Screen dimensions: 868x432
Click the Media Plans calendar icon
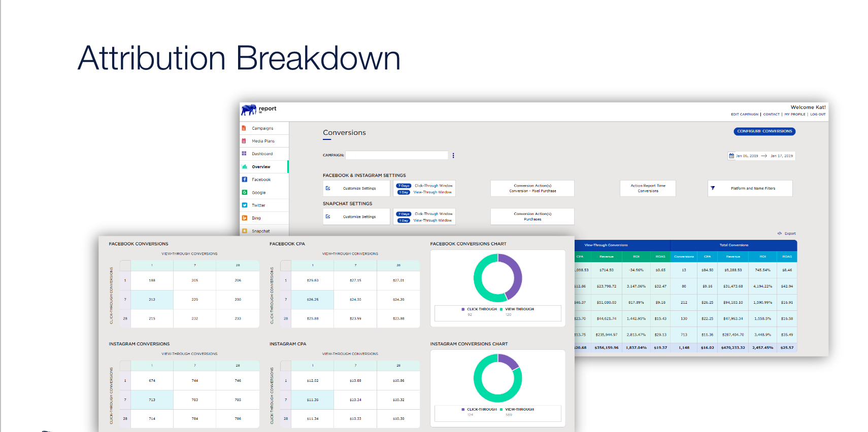pyautogui.click(x=244, y=141)
